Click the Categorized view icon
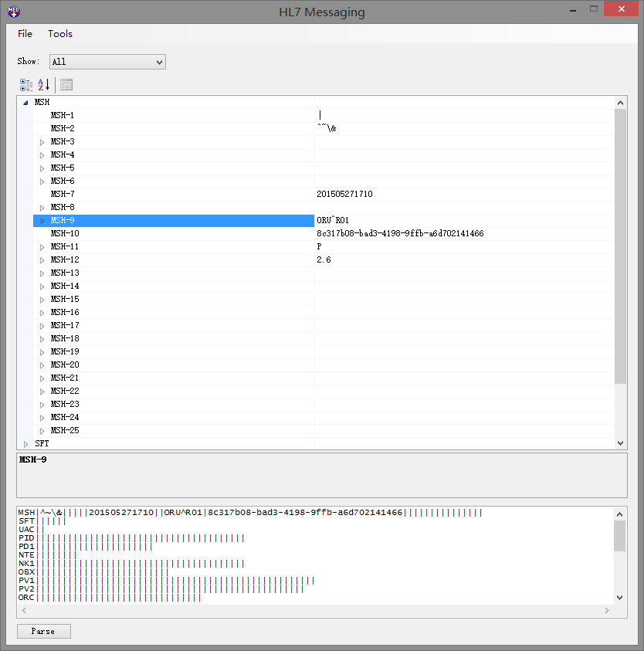The height and width of the screenshot is (651, 644). click(26, 84)
